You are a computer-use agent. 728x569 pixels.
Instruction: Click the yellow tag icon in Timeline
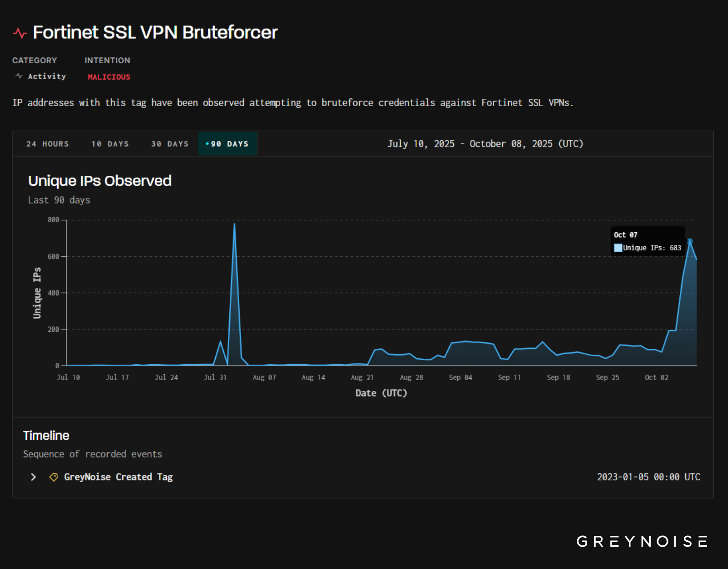[54, 477]
